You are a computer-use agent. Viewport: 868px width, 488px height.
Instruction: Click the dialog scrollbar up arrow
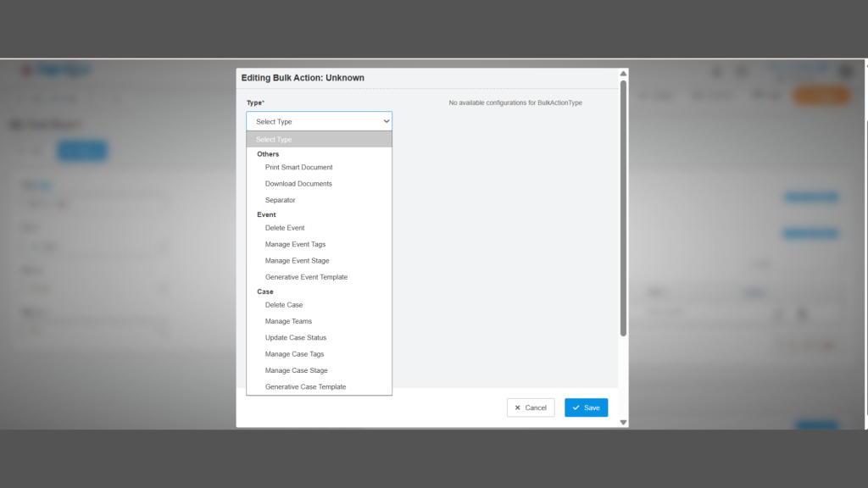(x=624, y=74)
